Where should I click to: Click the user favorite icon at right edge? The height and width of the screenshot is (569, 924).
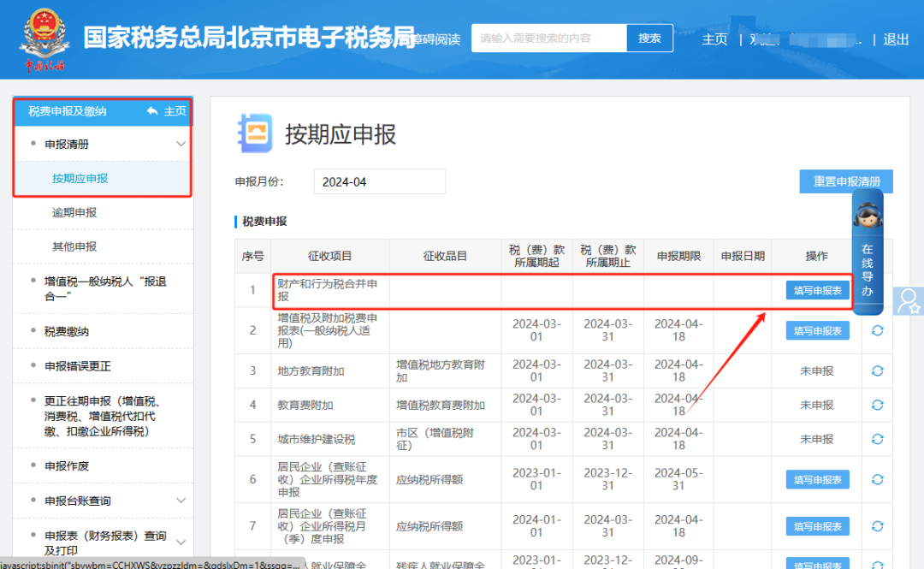pyautogui.click(x=908, y=301)
